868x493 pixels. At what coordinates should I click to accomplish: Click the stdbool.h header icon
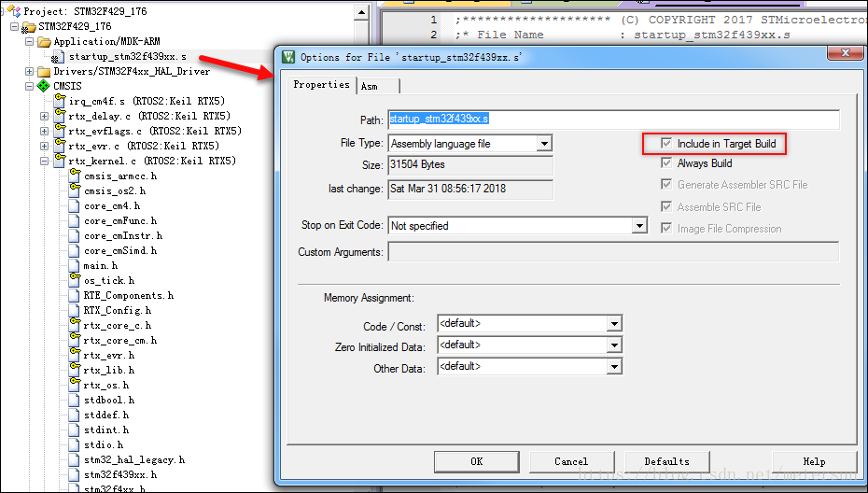coord(74,400)
